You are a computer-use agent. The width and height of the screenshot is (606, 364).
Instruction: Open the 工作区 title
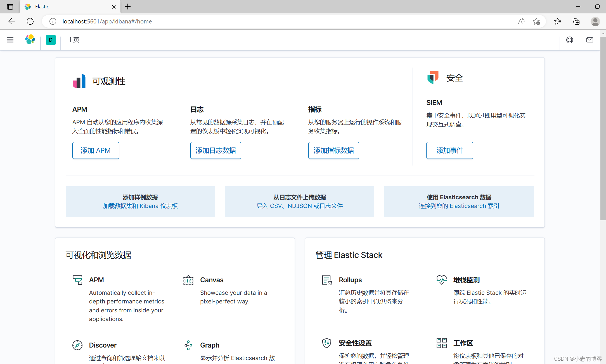pyautogui.click(x=463, y=343)
